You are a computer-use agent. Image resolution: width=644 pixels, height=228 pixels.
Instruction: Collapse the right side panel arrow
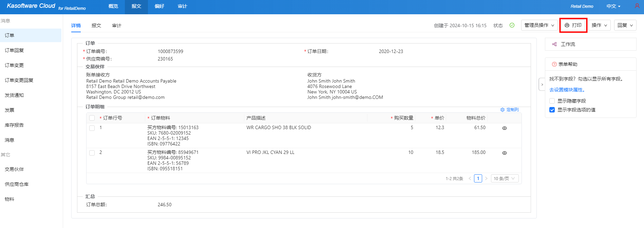542,85
